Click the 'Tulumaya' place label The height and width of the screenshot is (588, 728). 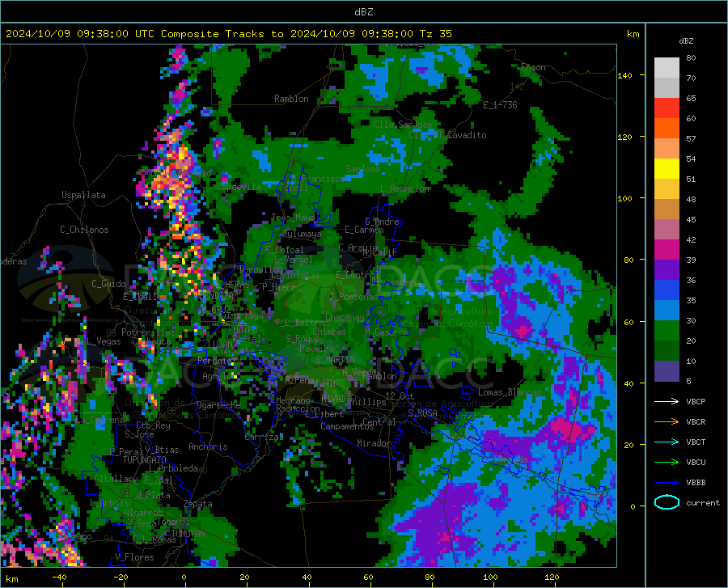pos(302,234)
